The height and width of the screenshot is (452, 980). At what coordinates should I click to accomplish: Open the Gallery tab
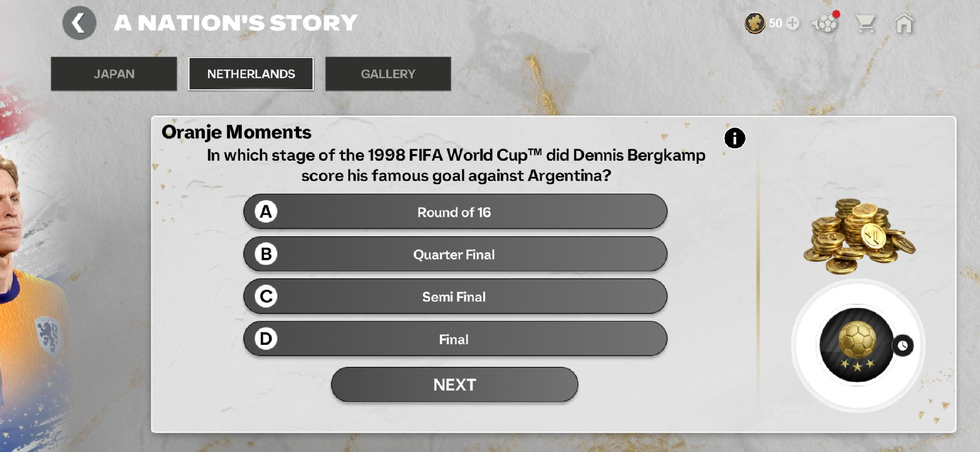[388, 74]
